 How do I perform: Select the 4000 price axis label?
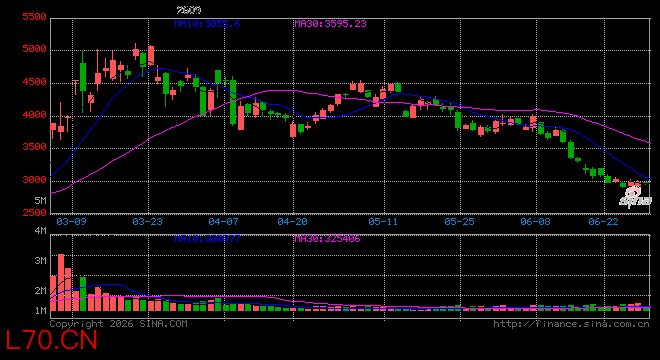[x=34, y=115]
